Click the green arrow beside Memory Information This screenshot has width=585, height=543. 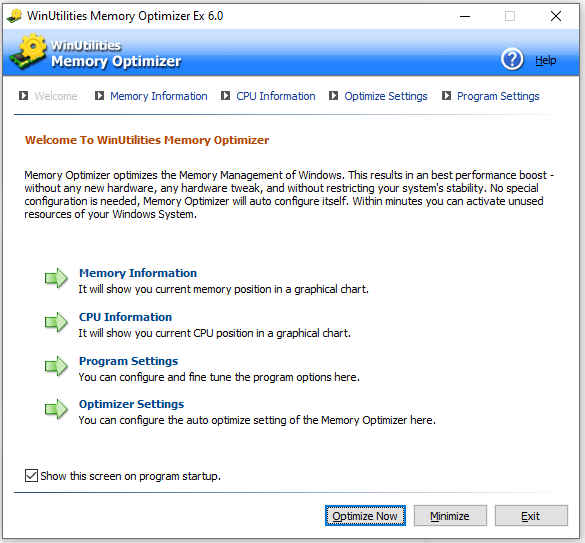[56, 278]
